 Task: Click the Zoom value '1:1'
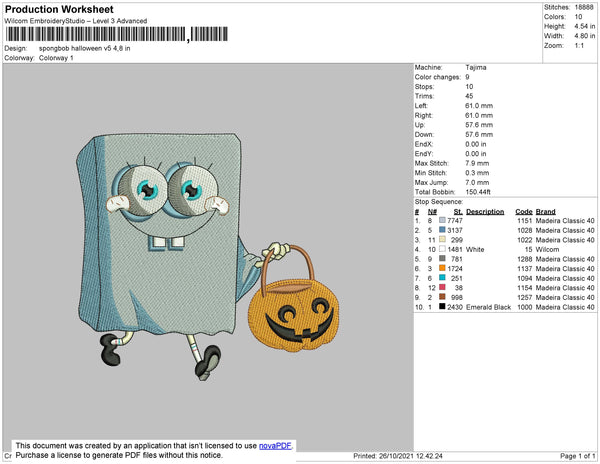579,46
